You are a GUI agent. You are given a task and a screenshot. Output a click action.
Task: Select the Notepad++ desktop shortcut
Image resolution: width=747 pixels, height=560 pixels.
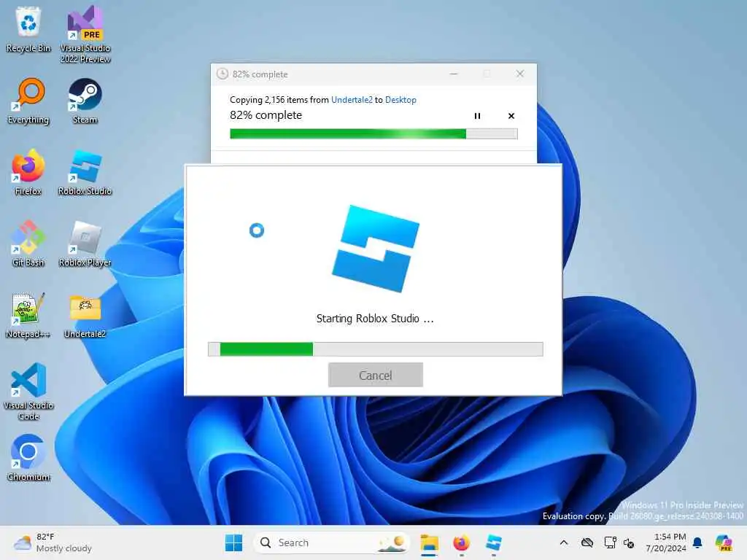tap(28, 315)
